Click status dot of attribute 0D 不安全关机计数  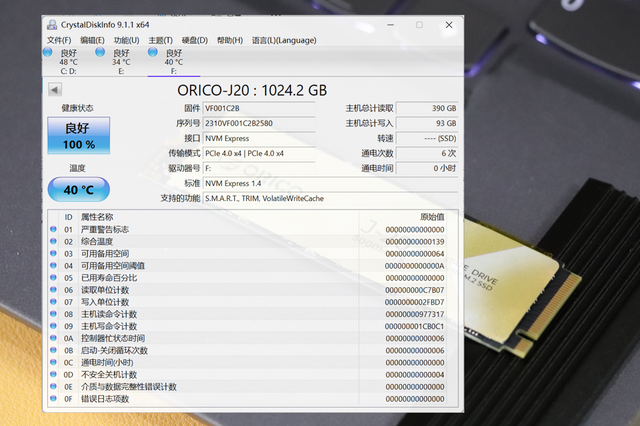53,374
